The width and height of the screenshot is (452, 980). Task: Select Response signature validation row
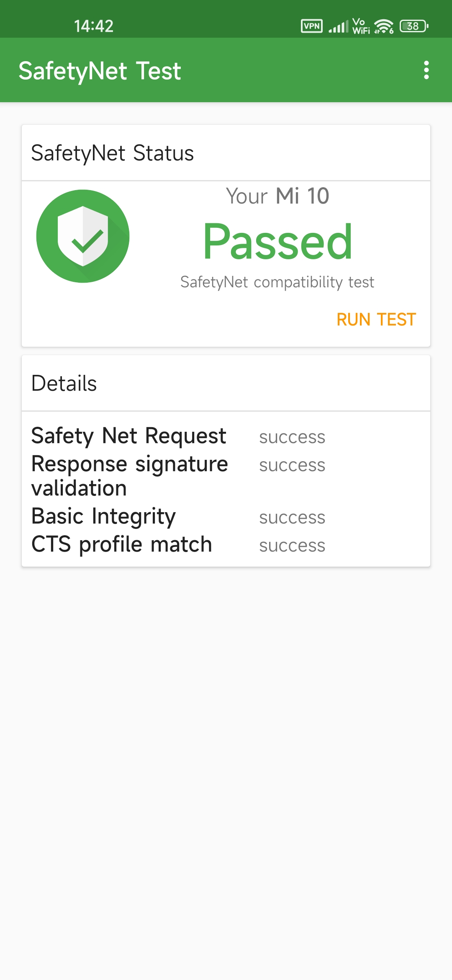click(130, 476)
